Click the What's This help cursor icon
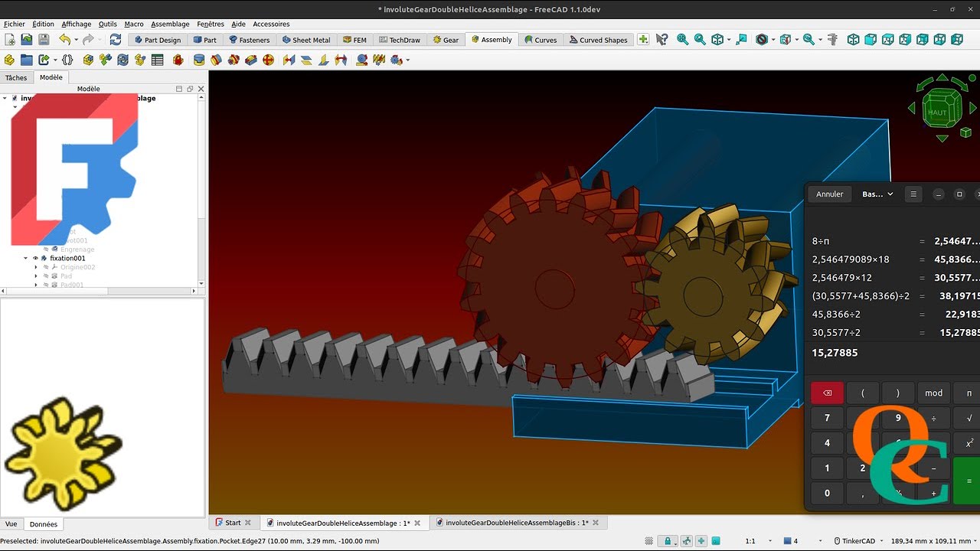 [662, 40]
